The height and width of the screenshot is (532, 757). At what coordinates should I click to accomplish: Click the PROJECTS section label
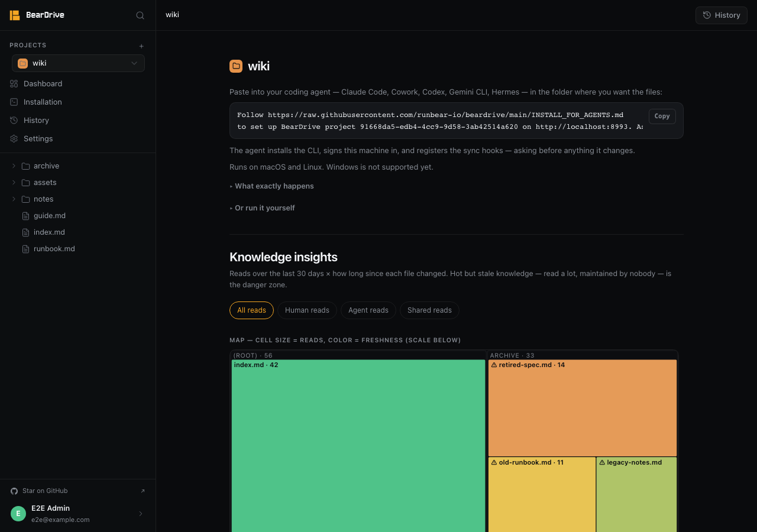point(28,46)
